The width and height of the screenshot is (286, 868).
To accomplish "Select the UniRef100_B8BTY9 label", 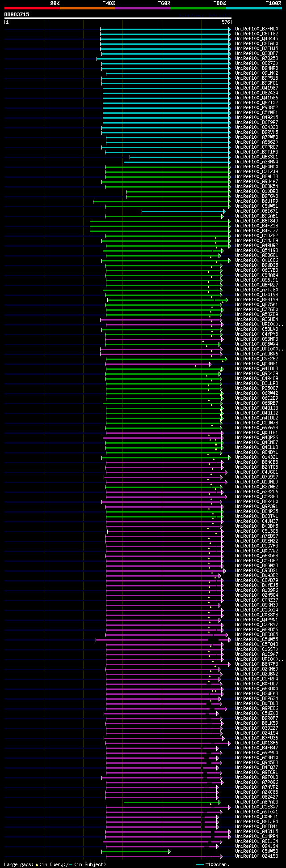I will [257, 300].
